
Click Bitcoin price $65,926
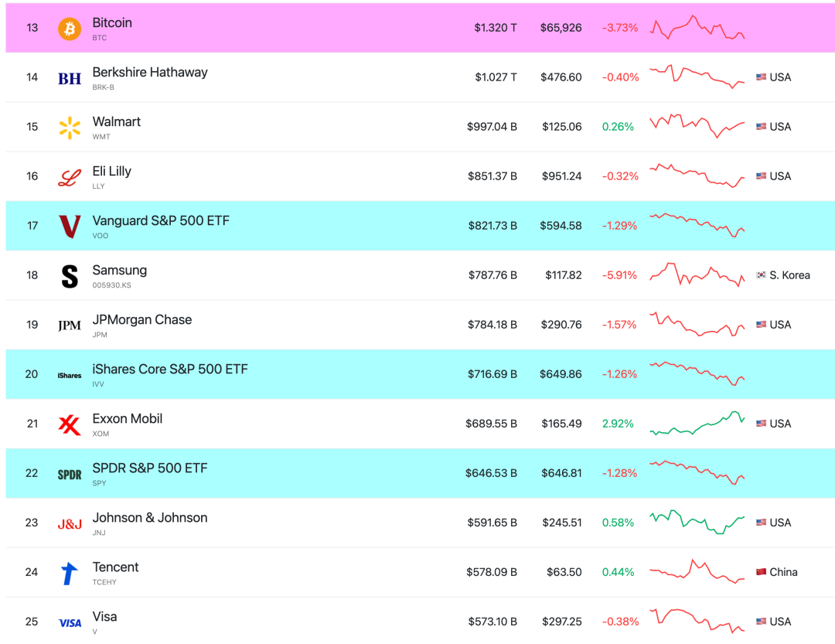pos(561,28)
